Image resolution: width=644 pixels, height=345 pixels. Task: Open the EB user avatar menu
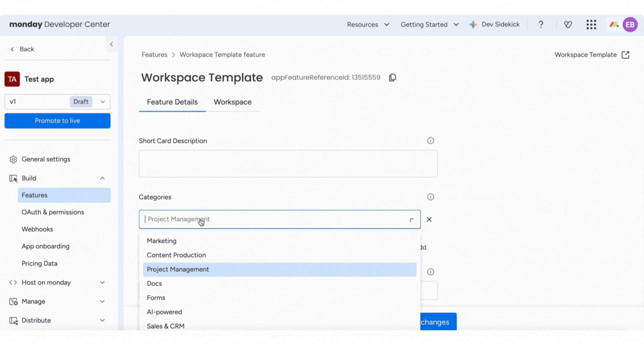pos(630,25)
